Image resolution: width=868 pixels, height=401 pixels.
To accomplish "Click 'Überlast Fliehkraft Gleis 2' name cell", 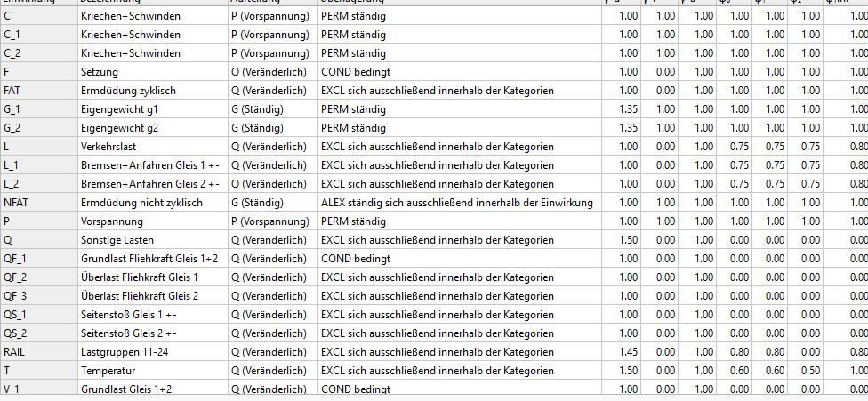I will [153, 296].
